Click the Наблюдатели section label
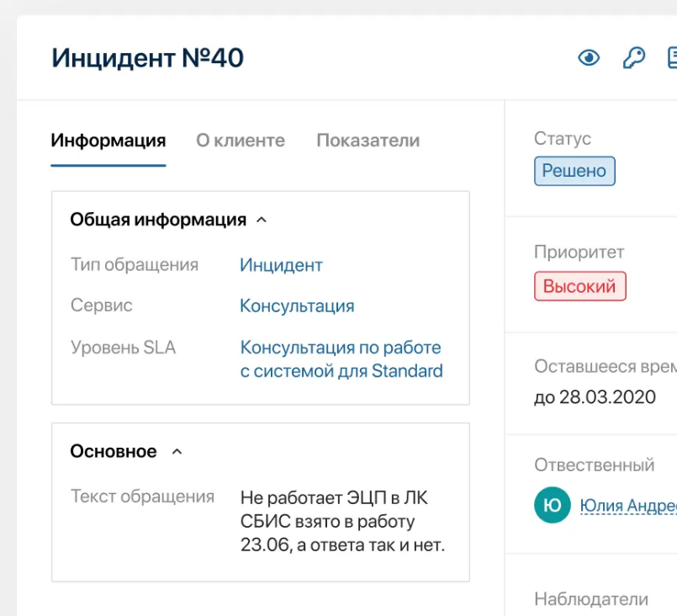 (591, 599)
